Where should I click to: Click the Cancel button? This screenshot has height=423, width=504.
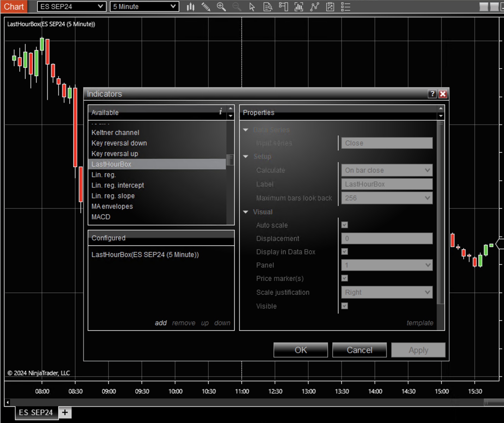(x=359, y=350)
